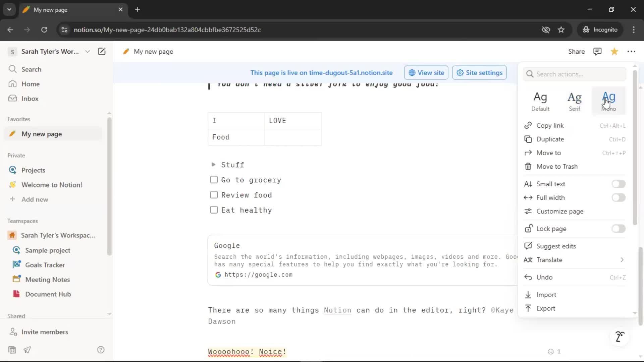
Task: Open the templates icon at sidebar bottom
Action: click(12, 350)
